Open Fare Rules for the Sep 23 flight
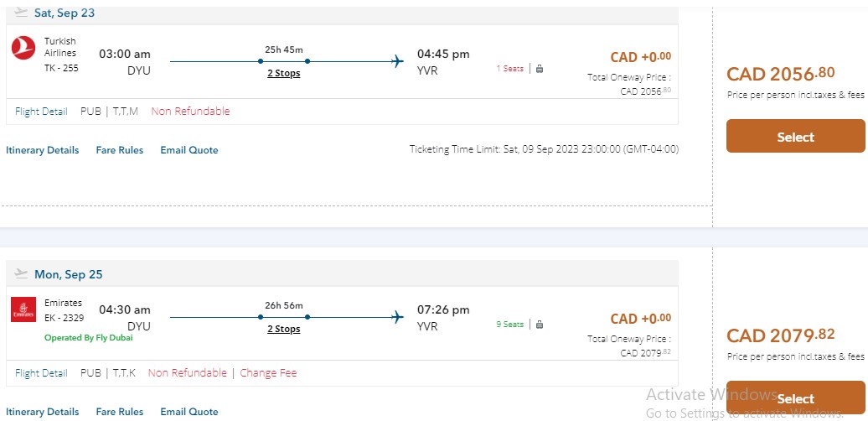This screenshot has width=868, height=421. pos(120,150)
